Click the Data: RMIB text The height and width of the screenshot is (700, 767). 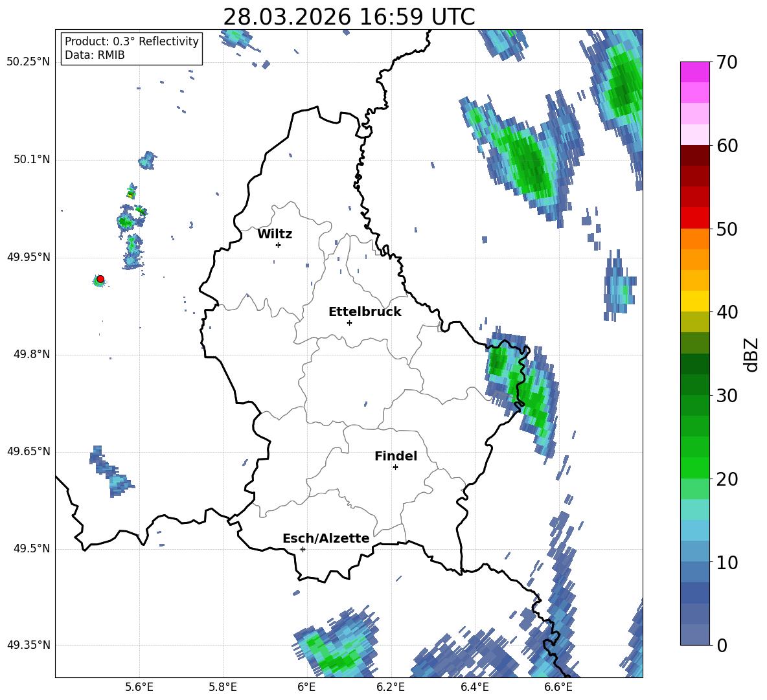pos(95,55)
